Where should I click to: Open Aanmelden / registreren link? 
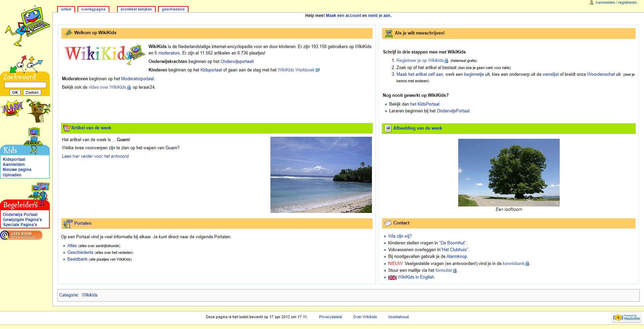[x=616, y=2]
